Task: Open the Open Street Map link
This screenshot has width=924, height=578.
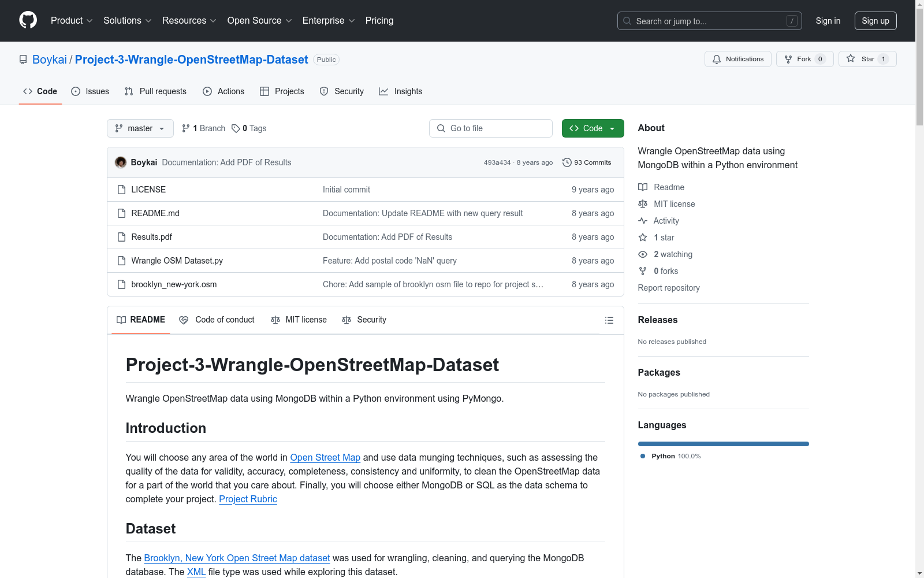Action: 325,457
